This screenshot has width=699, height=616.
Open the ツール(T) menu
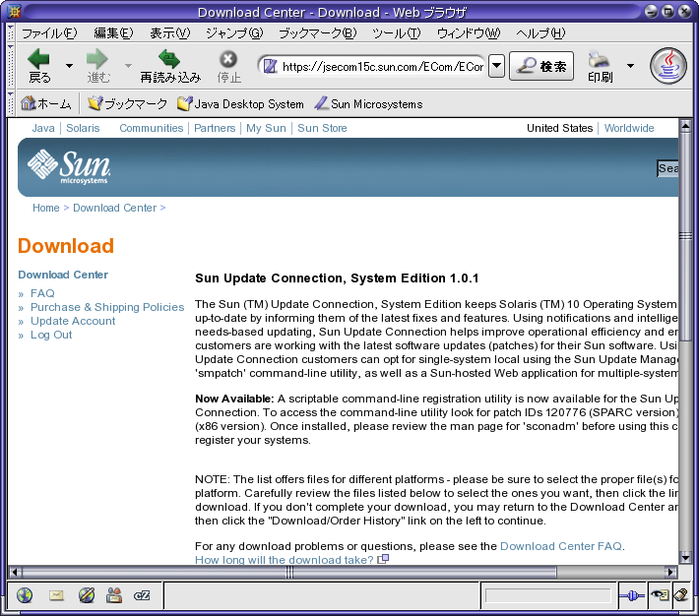(397, 33)
